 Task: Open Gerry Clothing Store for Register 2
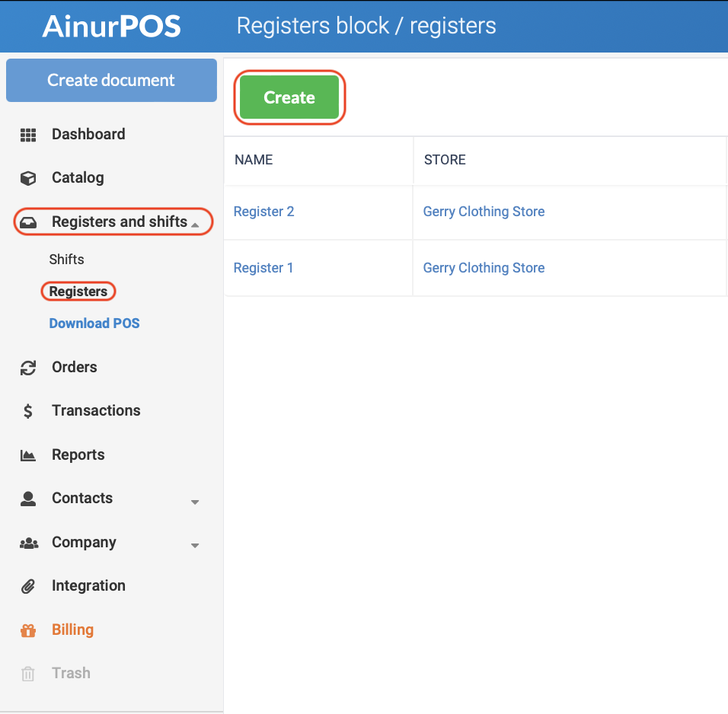(484, 212)
